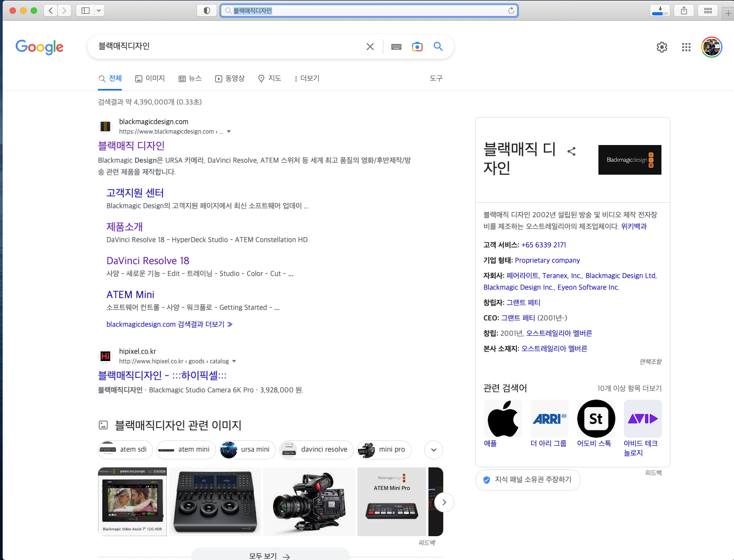Viewport: 734px width, 560px height.
Task: Advance image carousel with the right arrow
Action: coord(444,502)
